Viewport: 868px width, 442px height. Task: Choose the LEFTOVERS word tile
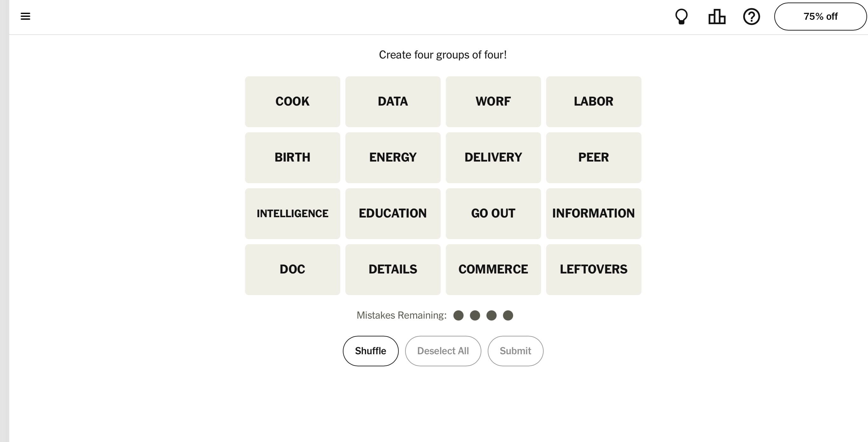click(593, 269)
